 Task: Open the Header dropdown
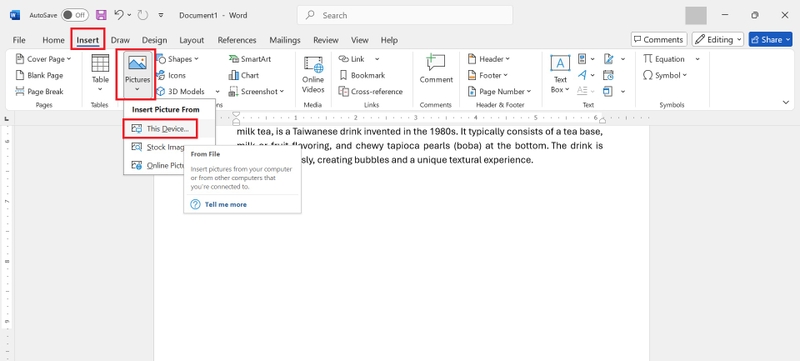pyautogui.click(x=489, y=59)
